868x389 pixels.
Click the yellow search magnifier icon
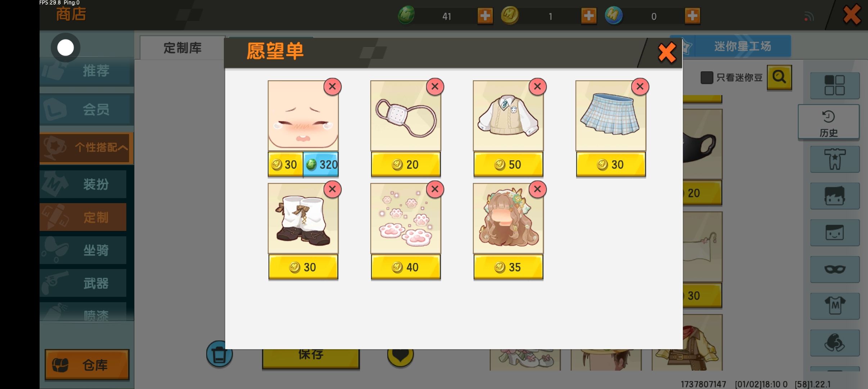click(779, 77)
